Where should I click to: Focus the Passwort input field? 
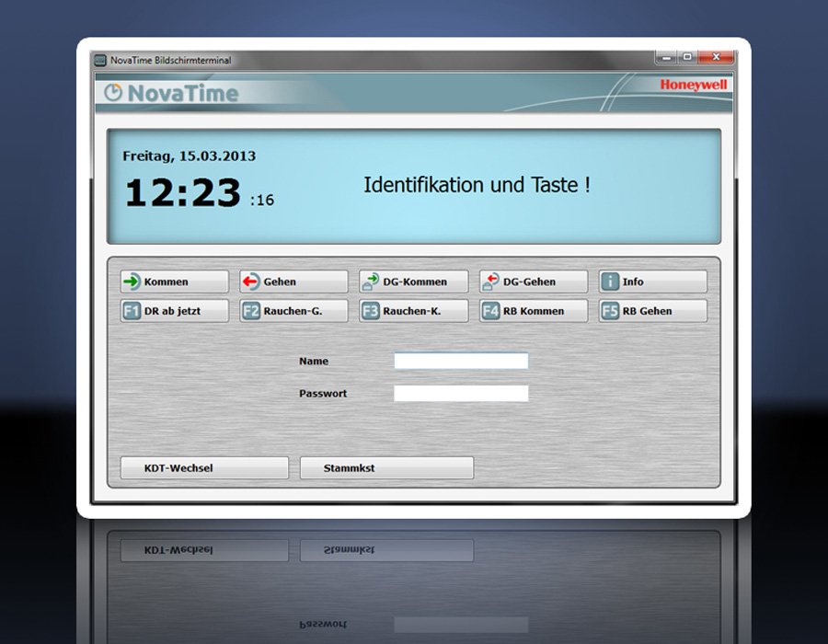[461, 393]
